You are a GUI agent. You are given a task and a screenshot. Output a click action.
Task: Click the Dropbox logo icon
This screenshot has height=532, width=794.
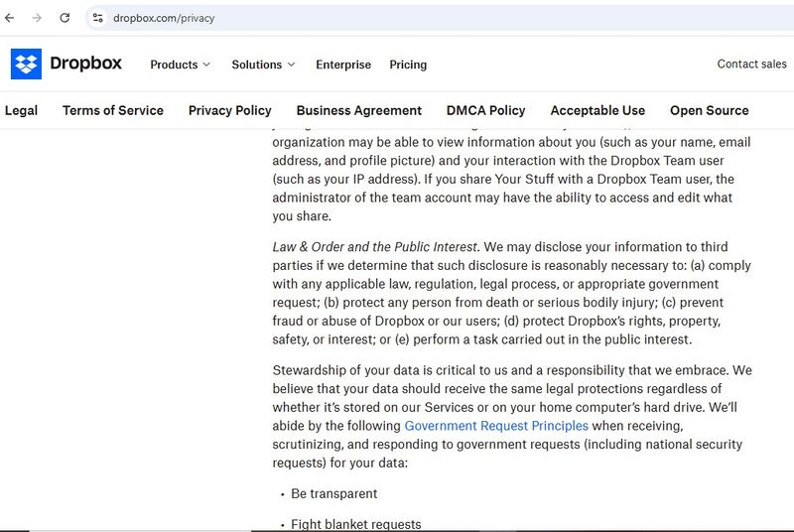coord(26,64)
